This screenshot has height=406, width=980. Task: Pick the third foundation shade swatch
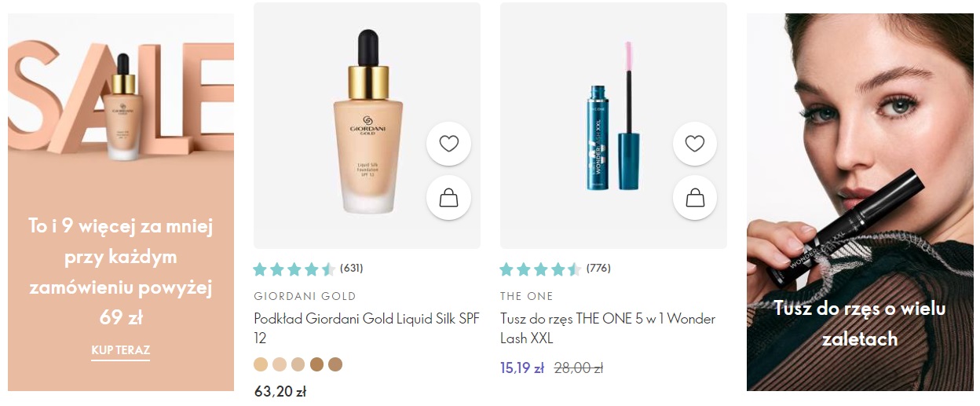pos(298,364)
